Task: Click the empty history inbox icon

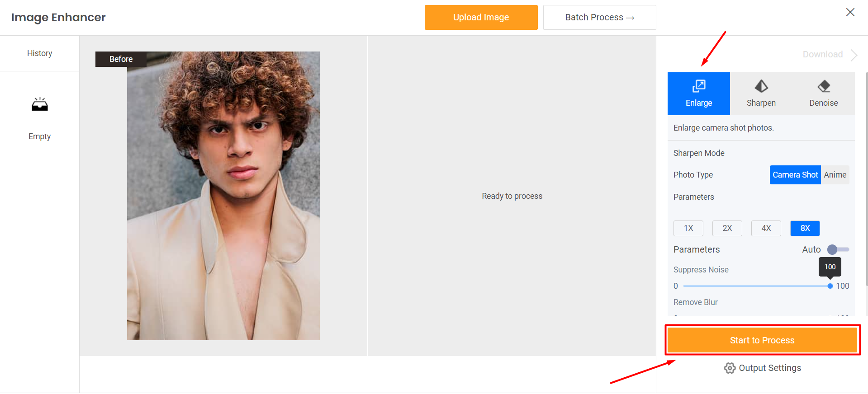Action: tap(40, 105)
